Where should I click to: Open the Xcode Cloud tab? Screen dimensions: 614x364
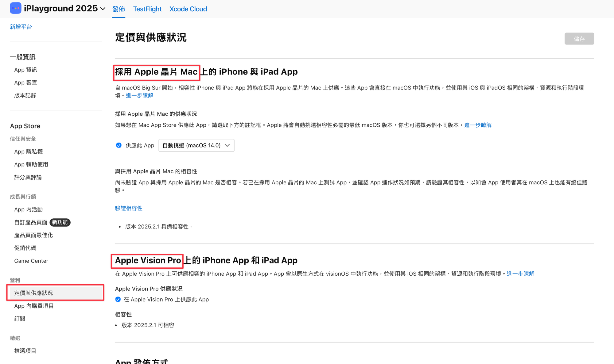[x=188, y=9]
